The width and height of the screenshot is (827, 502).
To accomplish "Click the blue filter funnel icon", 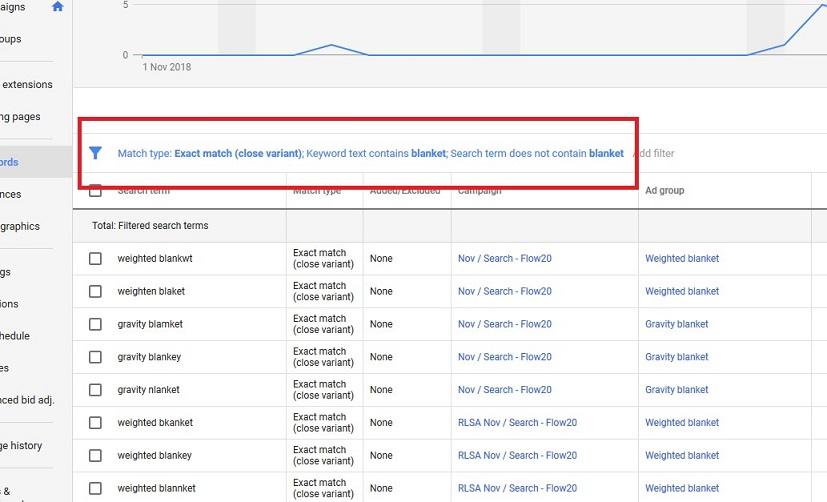I will (x=96, y=153).
